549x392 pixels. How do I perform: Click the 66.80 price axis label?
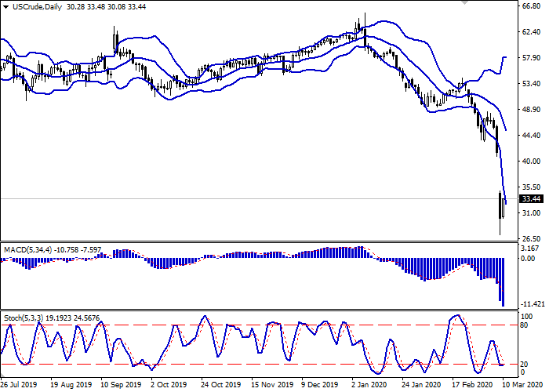point(531,6)
